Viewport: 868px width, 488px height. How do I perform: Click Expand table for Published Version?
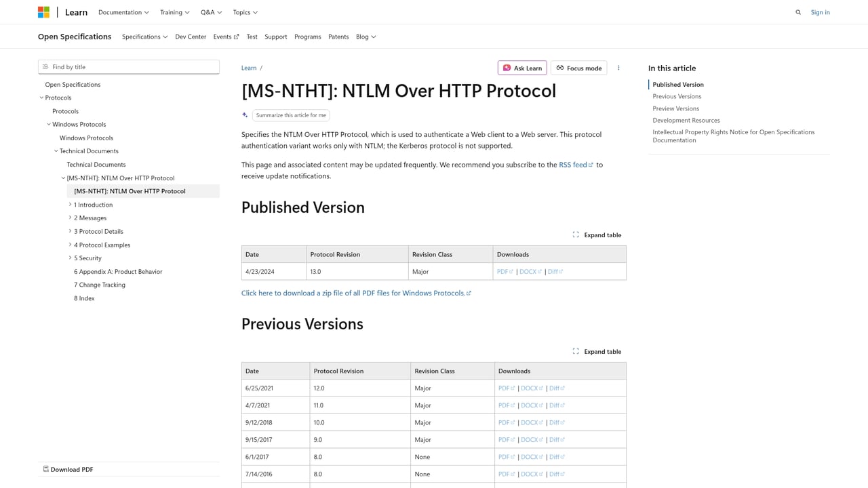click(597, 235)
